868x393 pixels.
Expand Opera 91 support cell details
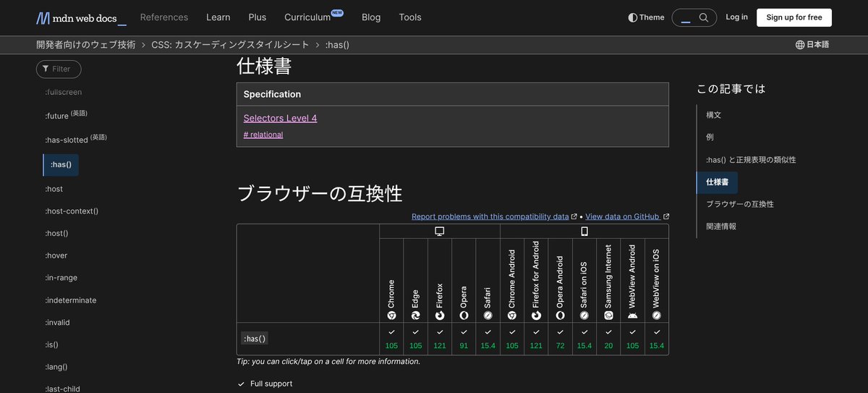(x=464, y=339)
